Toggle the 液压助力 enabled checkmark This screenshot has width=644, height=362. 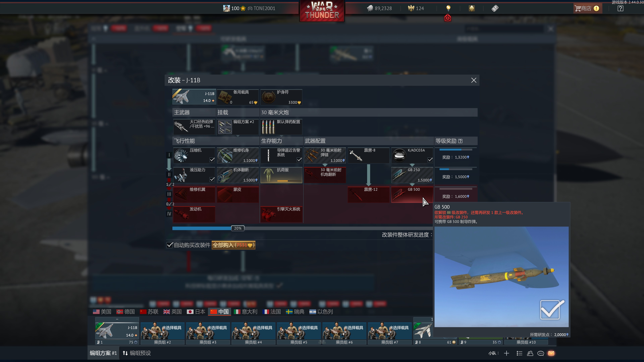212,179
